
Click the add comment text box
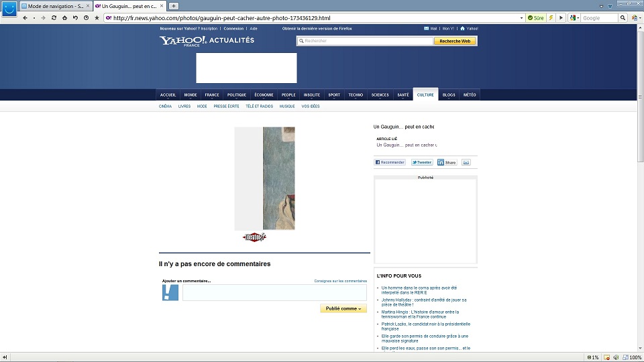[x=274, y=293]
